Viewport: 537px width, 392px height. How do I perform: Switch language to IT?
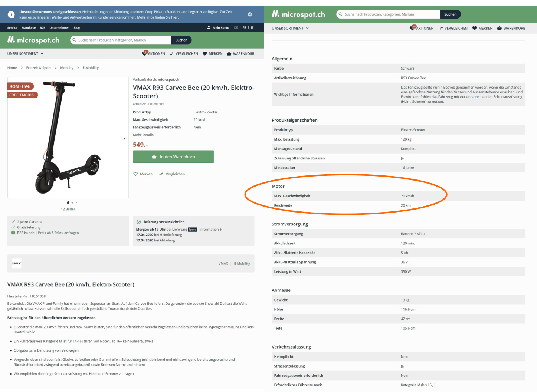(252, 28)
